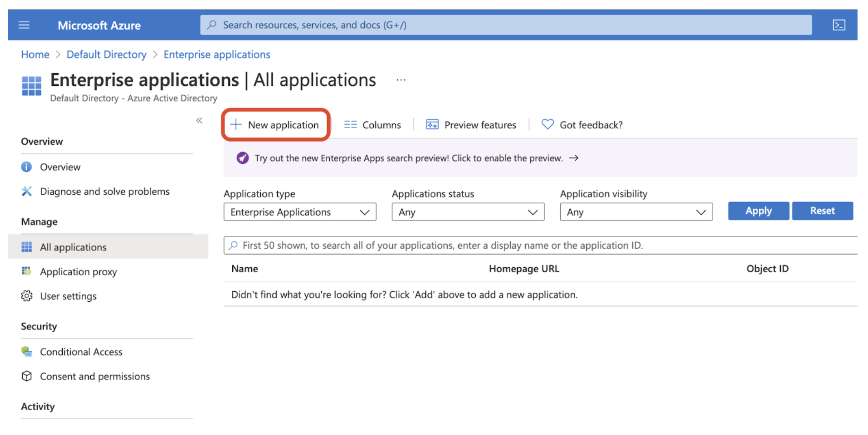
Task: Click the Overview info icon
Action: point(26,167)
